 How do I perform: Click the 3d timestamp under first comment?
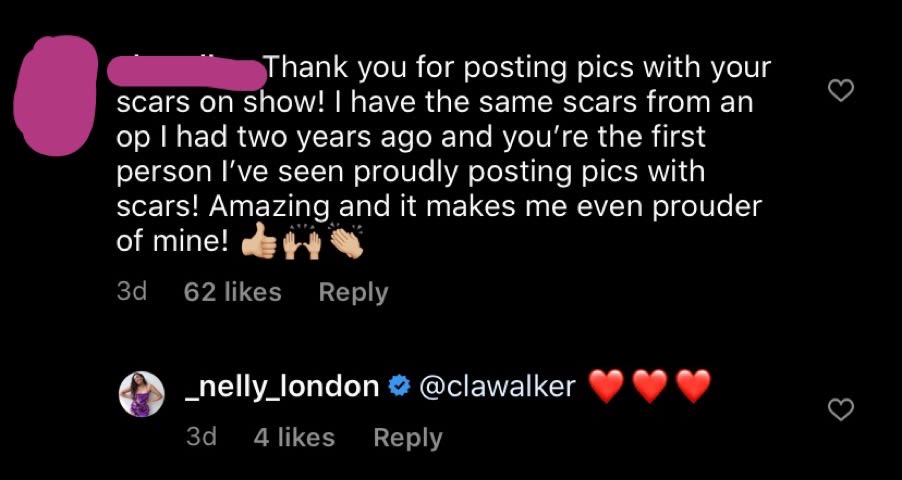[x=132, y=292]
